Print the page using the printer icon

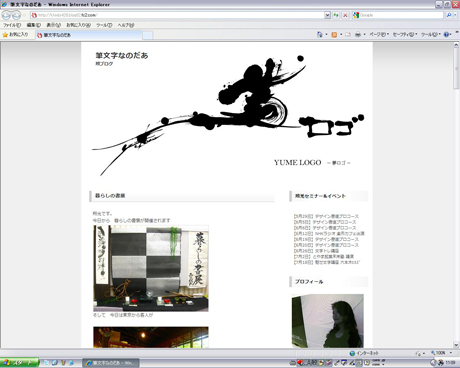tap(358, 34)
